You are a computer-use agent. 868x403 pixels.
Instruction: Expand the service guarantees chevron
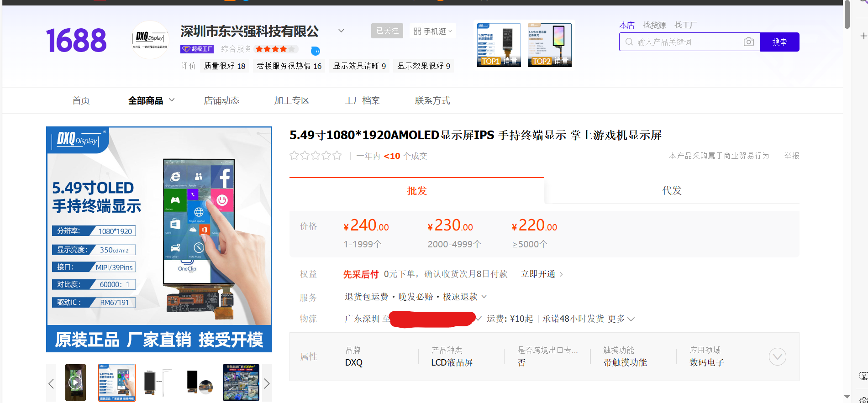484,297
